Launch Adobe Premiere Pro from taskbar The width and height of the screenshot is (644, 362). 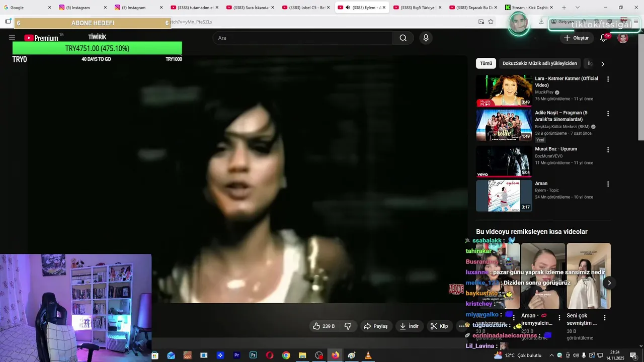click(x=236, y=355)
